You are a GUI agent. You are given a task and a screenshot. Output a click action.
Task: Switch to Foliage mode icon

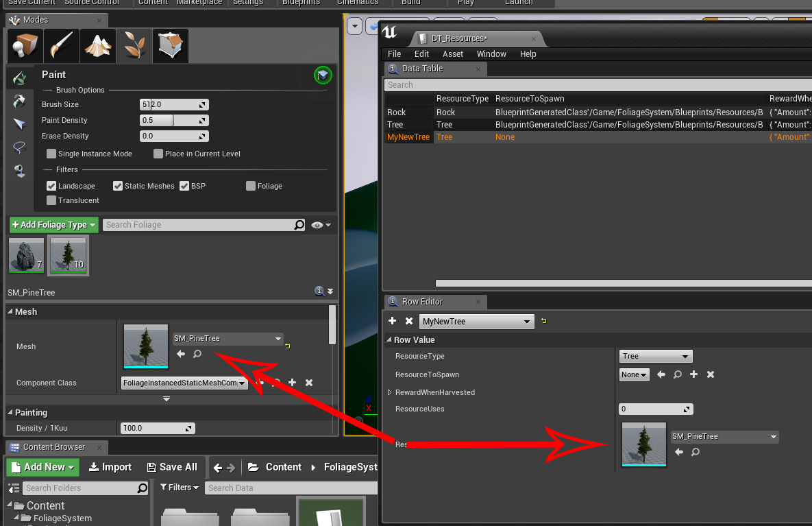[x=134, y=47]
